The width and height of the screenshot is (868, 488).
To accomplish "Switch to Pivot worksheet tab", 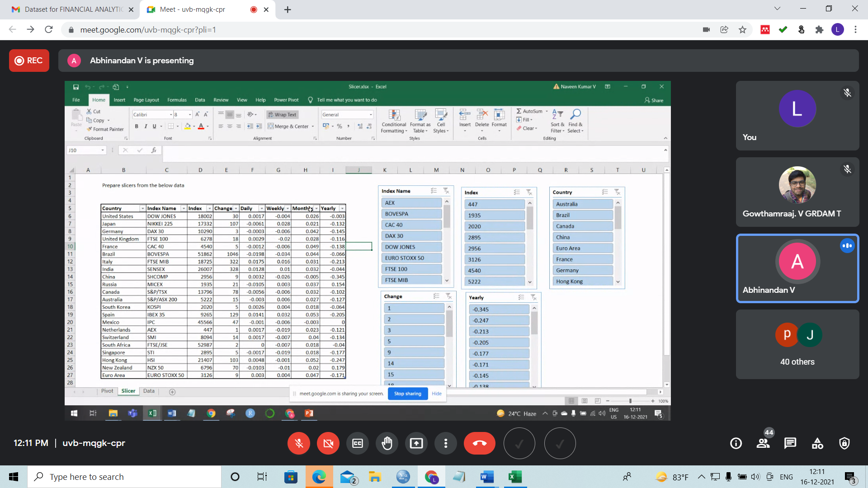I will coord(107,391).
